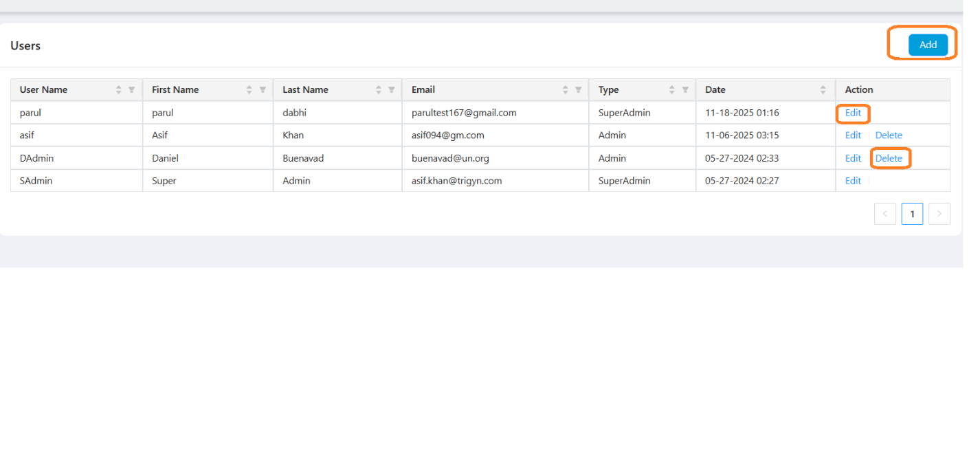Open the Last Name column filter icon
The width and height of the screenshot is (980, 473).
(x=392, y=90)
